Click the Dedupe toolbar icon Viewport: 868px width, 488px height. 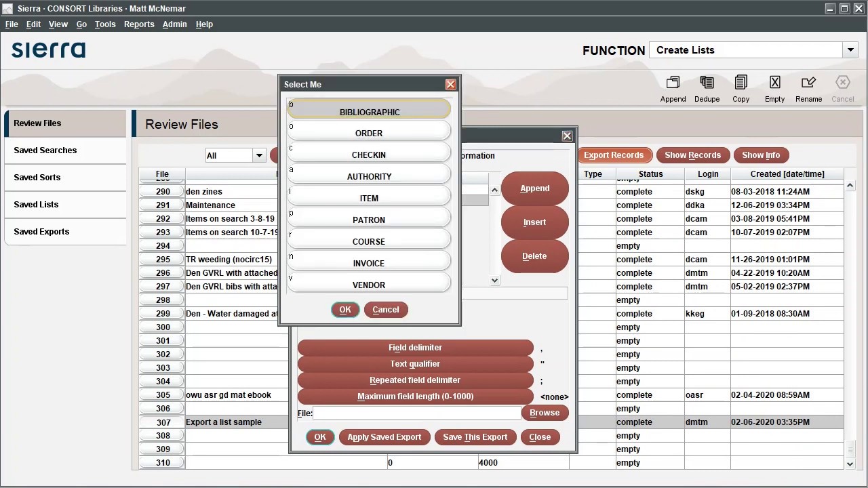click(x=707, y=89)
